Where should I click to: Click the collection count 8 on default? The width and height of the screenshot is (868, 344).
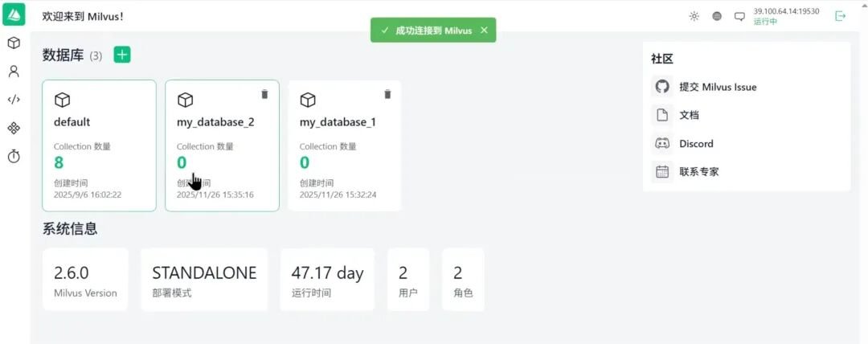[59, 163]
